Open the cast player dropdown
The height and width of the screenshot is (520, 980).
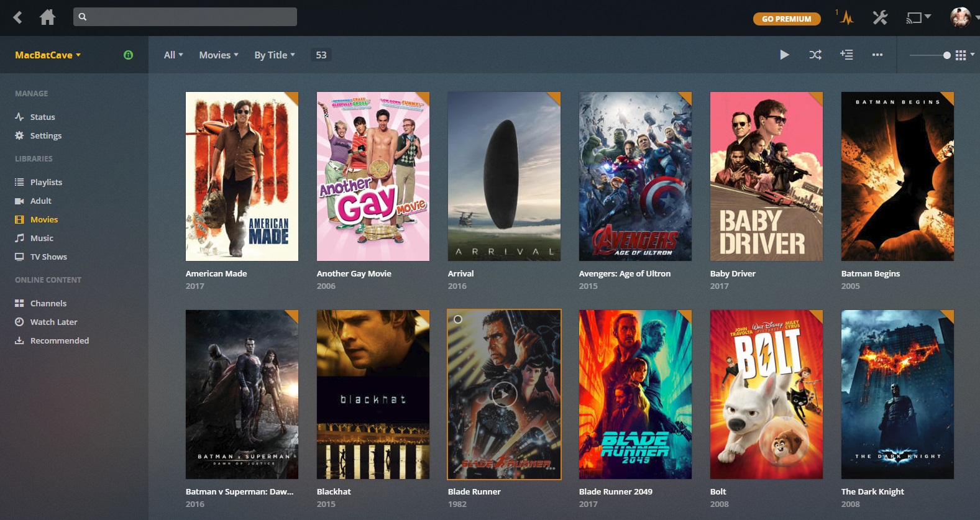click(x=918, y=17)
